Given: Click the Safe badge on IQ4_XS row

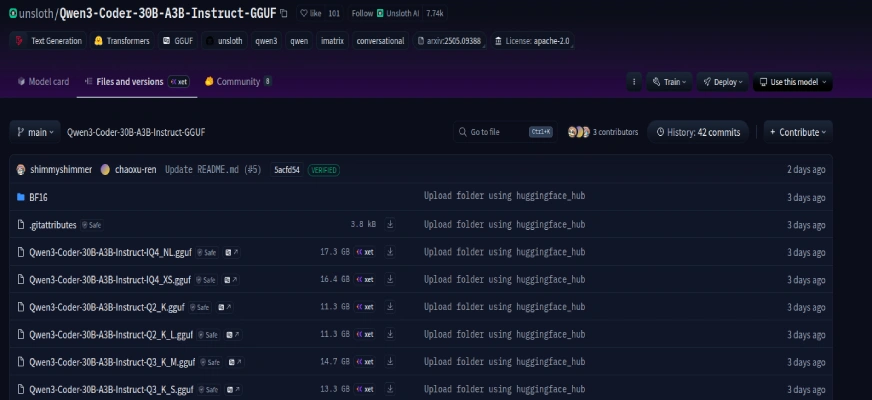Looking at the screenshot, I should tap(206, 280).
